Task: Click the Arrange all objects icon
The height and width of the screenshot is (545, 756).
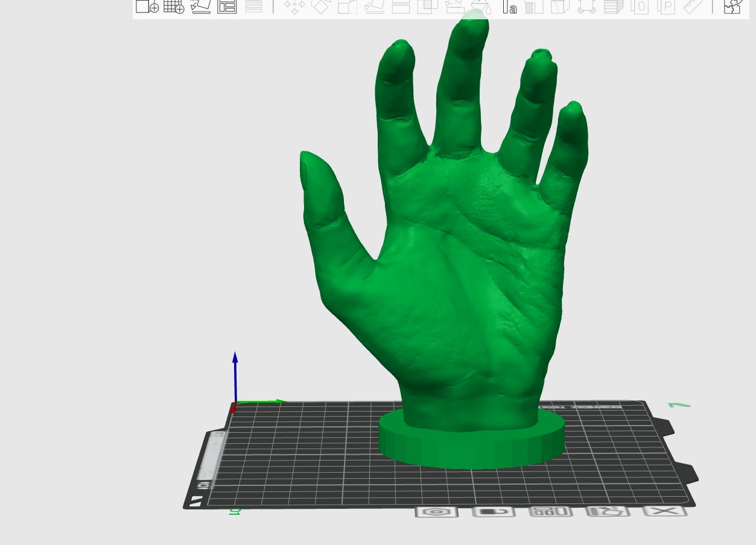Action: (x=227, y=7)
